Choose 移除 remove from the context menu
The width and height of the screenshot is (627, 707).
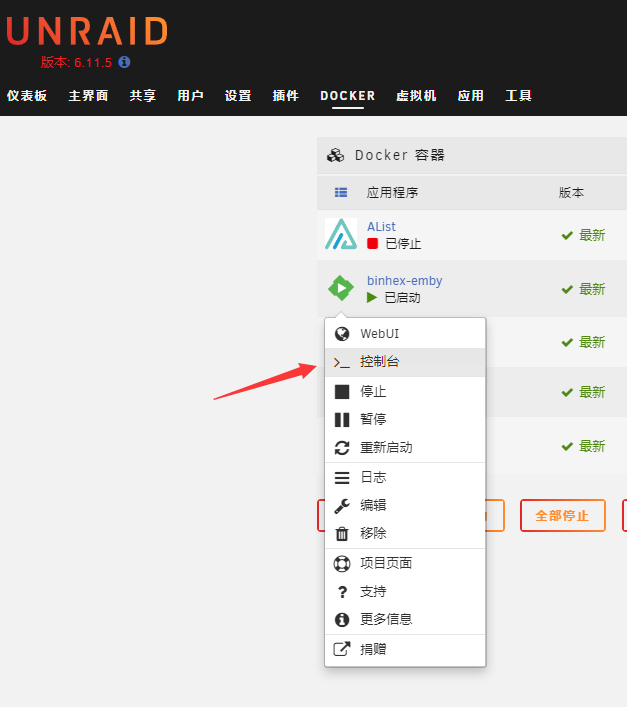pyautogui.click(x=405, y=534)
